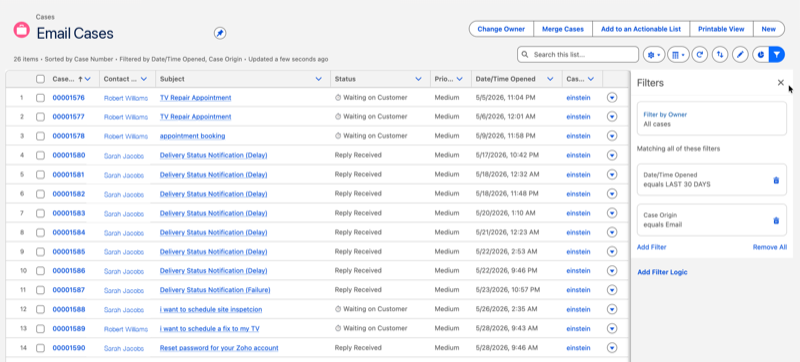Open contact Robert Williams on case 00001589

point(126,329)
